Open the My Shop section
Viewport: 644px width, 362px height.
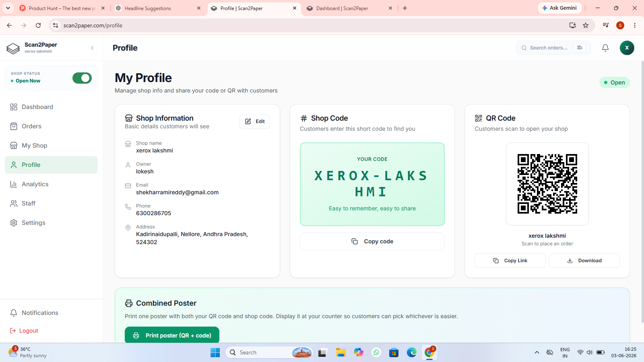pyautogui.click(x=51, y=146)
